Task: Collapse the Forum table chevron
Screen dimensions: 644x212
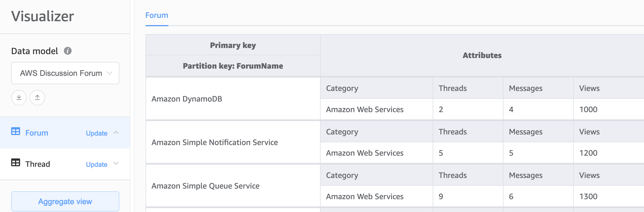Action: (116, 132)
